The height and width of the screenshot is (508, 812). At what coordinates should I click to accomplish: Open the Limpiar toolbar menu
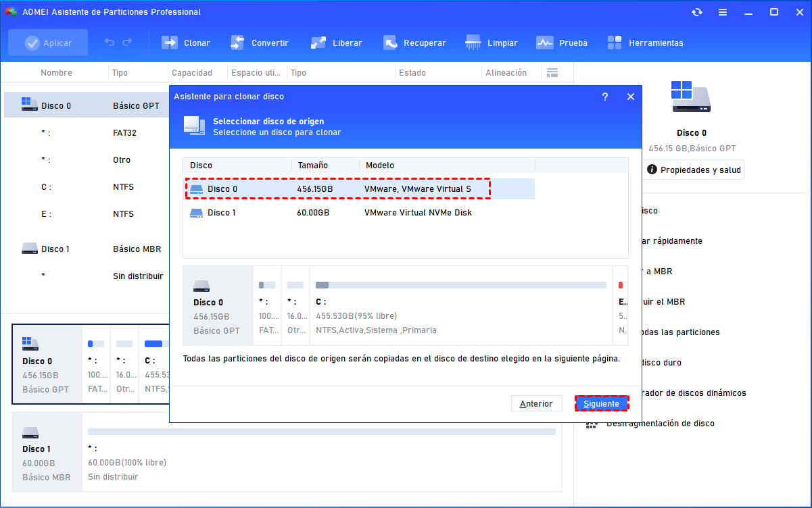(492, 43)
